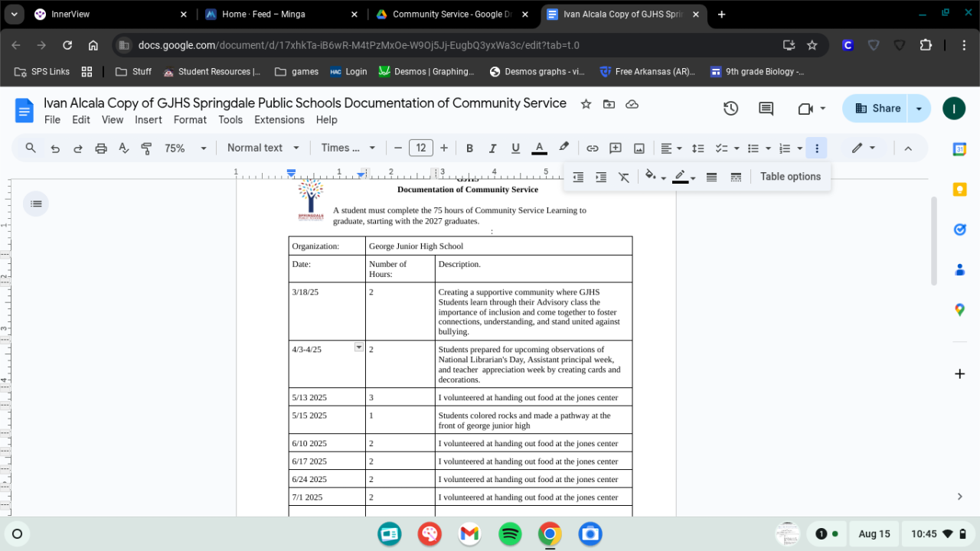980x551 pixels.
Task: Click the Table options button
Action: [790, 177]
